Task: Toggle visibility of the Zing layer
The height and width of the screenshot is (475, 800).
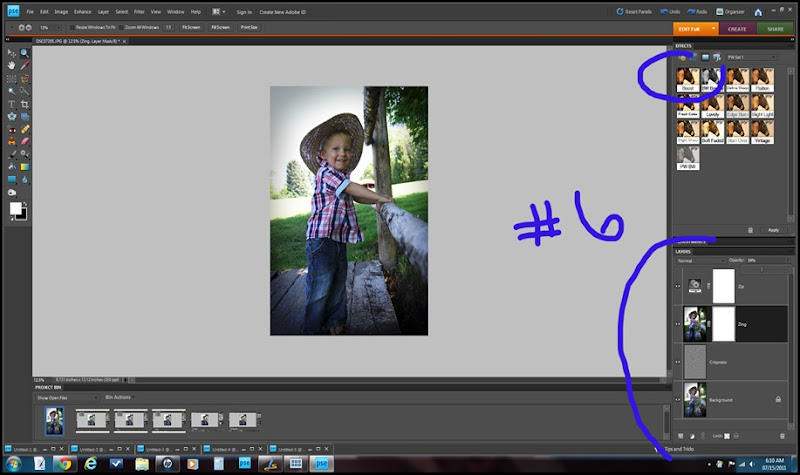Action: (679, 324)
